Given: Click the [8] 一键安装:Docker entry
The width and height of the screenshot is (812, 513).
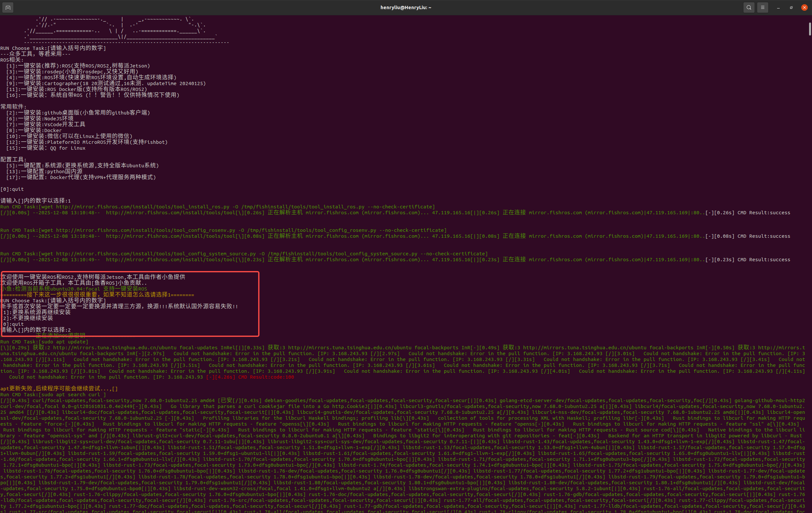Looking at the screenshot, I should tap(34, 130).
